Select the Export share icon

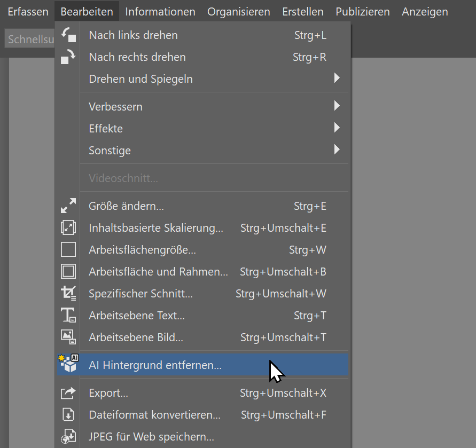coord(68,392)
